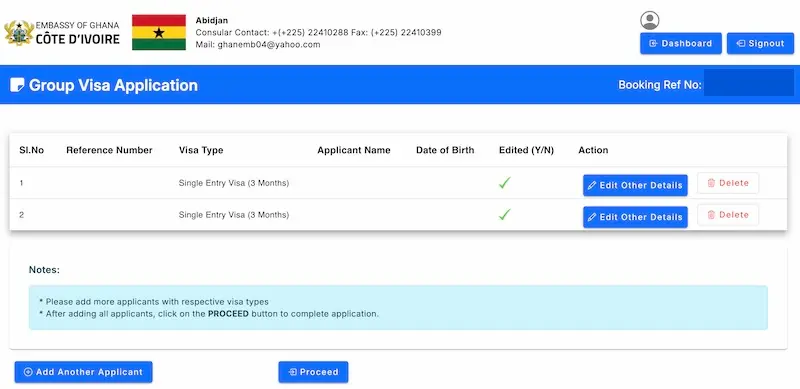Click the green edited checkmark in row 1

[505, 183]
